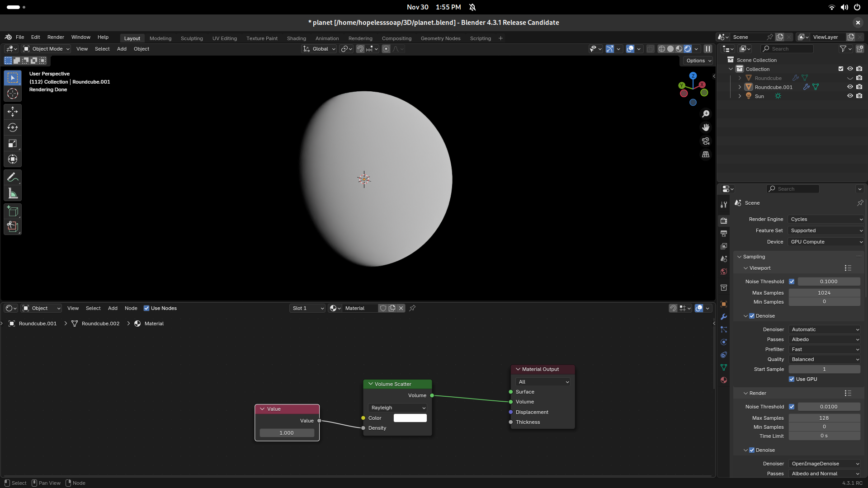
Task: Open the Render Engine dropdown
Action: pyautogui.click(x=826, y=219)
